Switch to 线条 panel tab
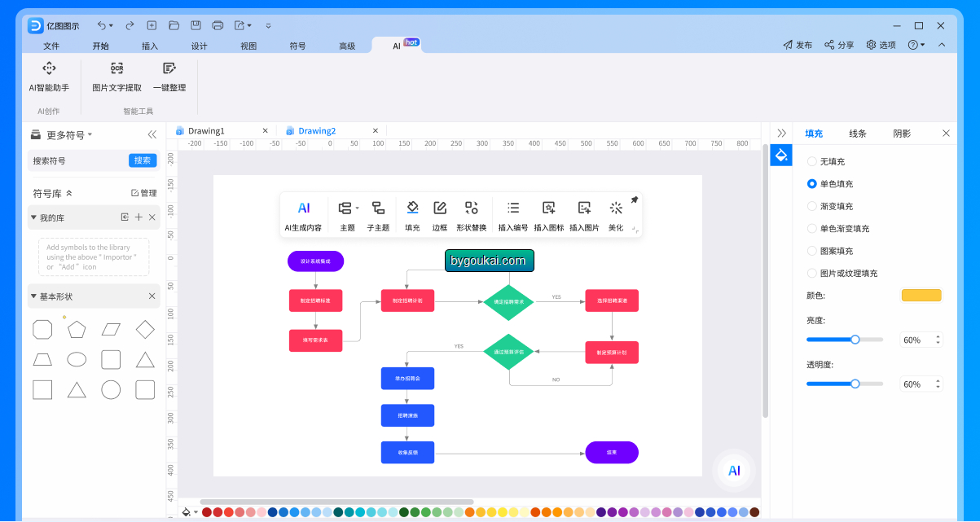This screenshot has height=522, width=980. tap(858, 134)
